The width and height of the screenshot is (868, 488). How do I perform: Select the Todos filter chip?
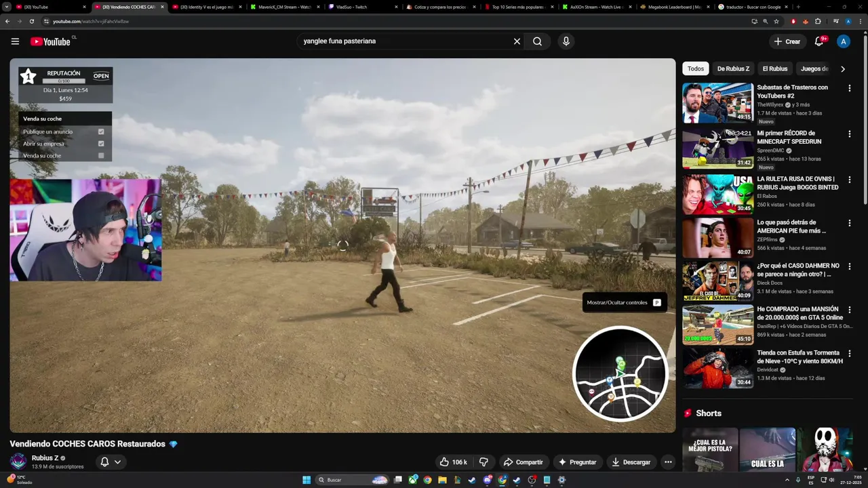tap(696, 68)
